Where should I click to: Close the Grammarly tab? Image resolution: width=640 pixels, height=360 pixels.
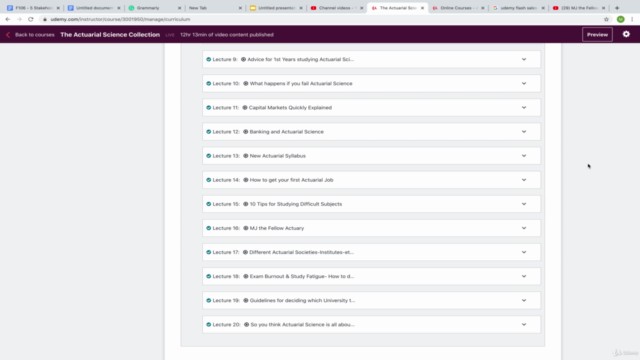point(179,8)
